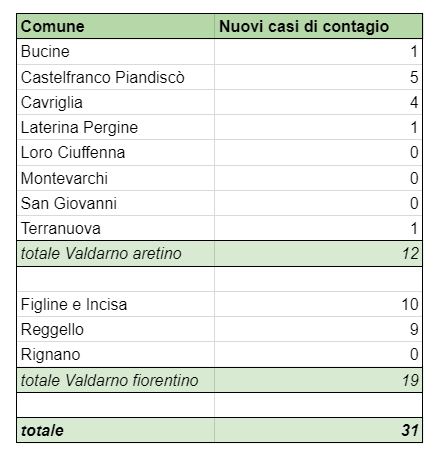Screen dimensions: 433x458
Task: Select the Montevarchi cell
Action: point(115,178)
